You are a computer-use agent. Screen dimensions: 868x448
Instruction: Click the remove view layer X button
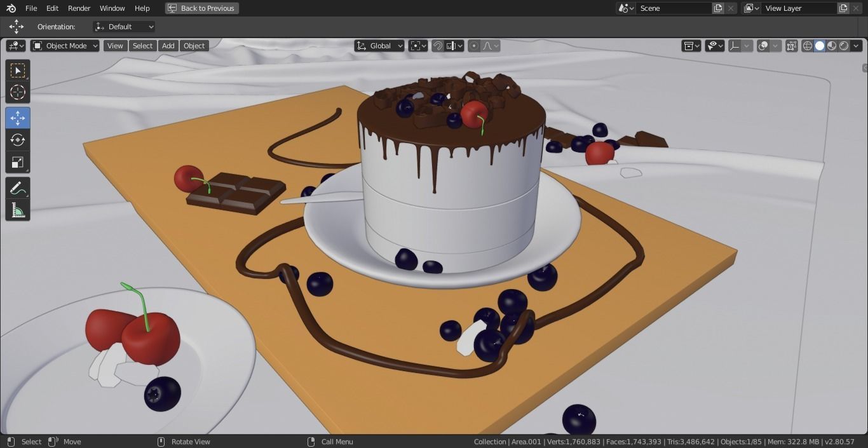click(857, 8)
